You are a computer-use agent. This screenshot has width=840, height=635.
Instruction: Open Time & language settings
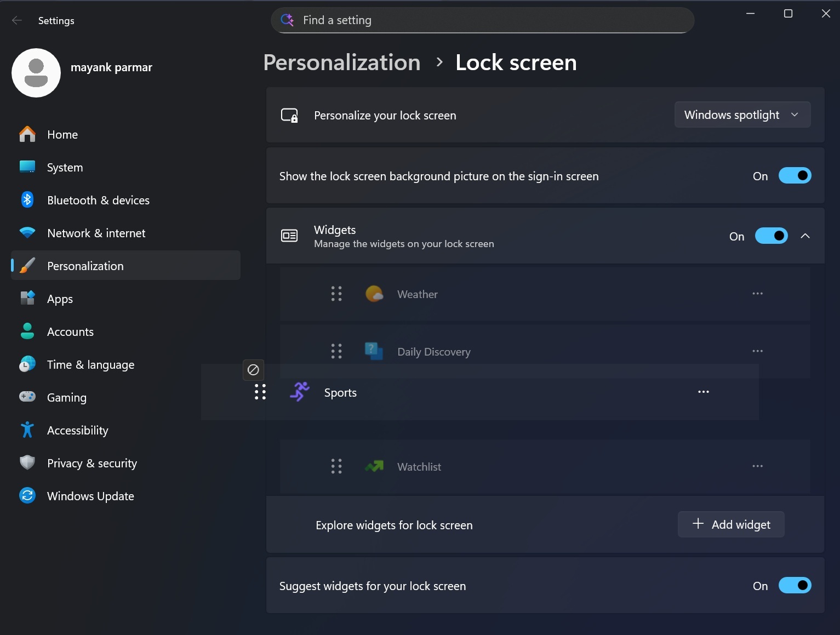coord(125,364)
